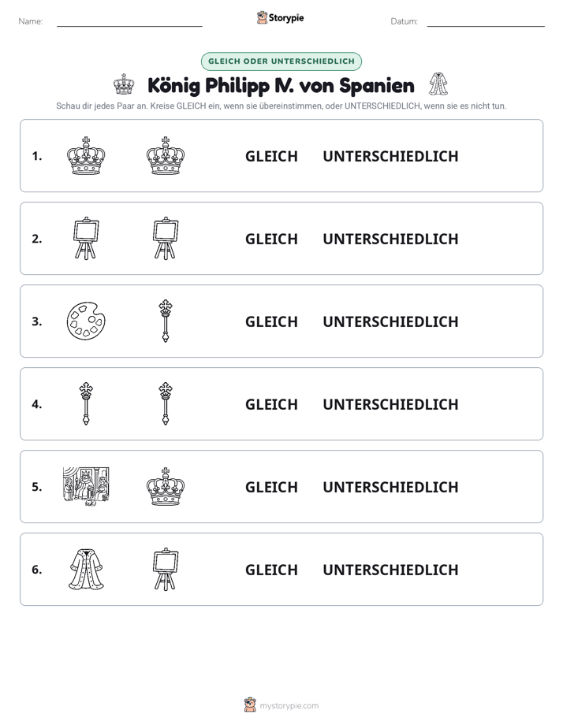Choose UNTERSCHIEDLICH for row 5
The height and width of the screenshot is (728, 563).
pyautogui.click(x=390, y=487)
